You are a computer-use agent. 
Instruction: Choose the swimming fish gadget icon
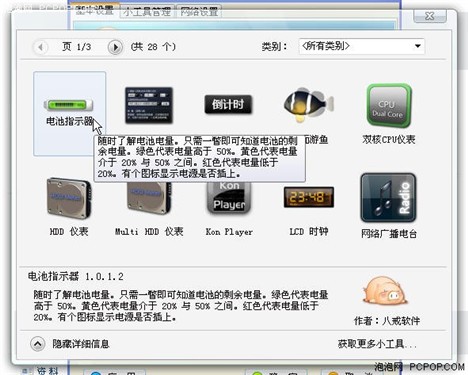(308, 104)
